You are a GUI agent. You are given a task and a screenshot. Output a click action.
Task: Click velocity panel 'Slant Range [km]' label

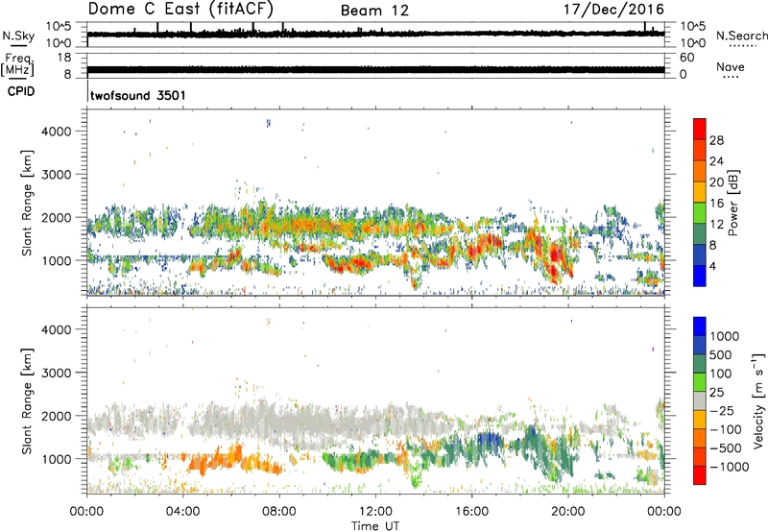click(x=27, y=400)
